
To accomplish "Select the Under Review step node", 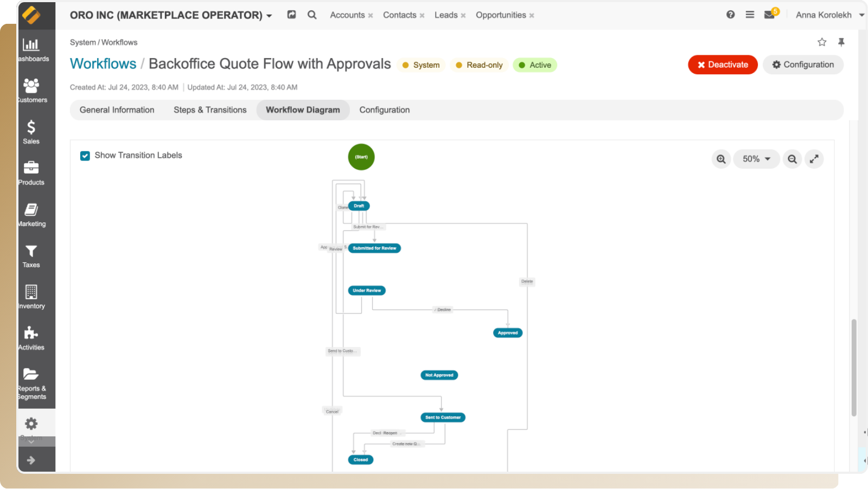I will point(367,291).
